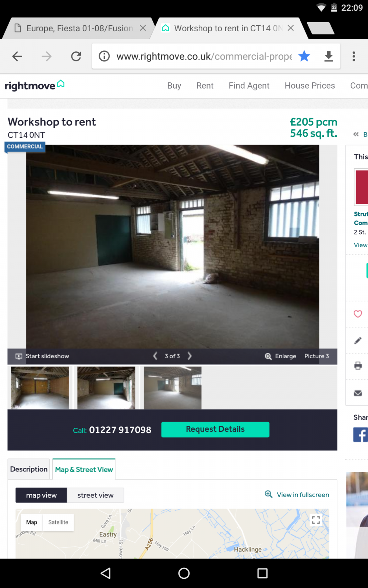Open the Description tab

[29, 469]
